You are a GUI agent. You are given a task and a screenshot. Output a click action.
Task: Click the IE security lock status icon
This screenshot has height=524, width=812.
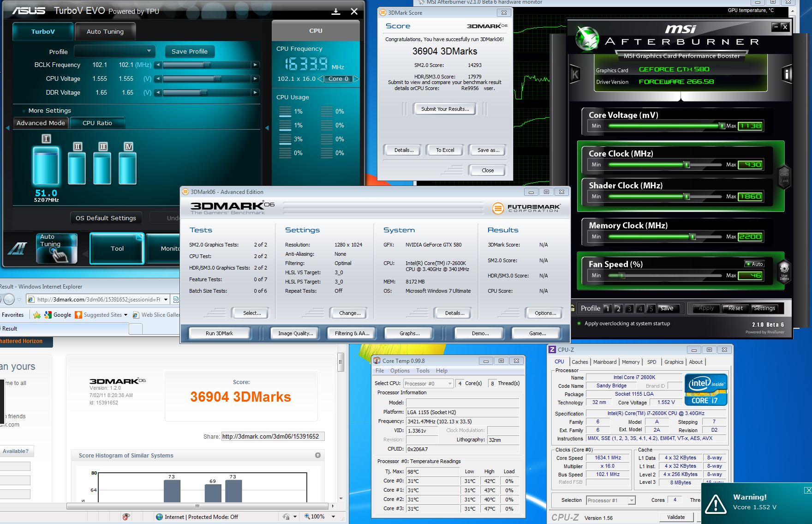click(x=286, y=517)
